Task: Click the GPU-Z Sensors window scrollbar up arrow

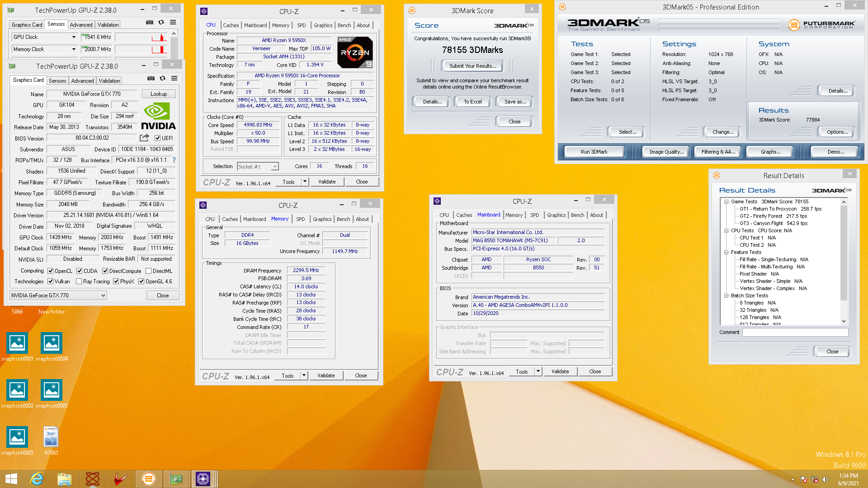Action: point(174,33)
